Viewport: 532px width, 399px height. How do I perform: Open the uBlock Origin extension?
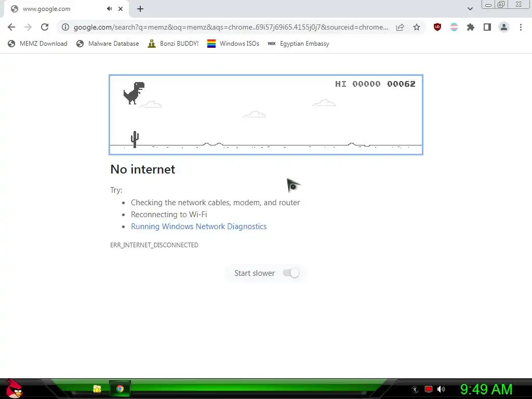click(x=437, y=27)
